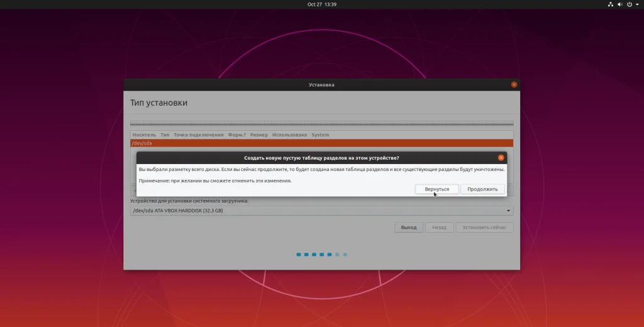Click the Носитель column header
644x327 pixels.
pos(144,135)
